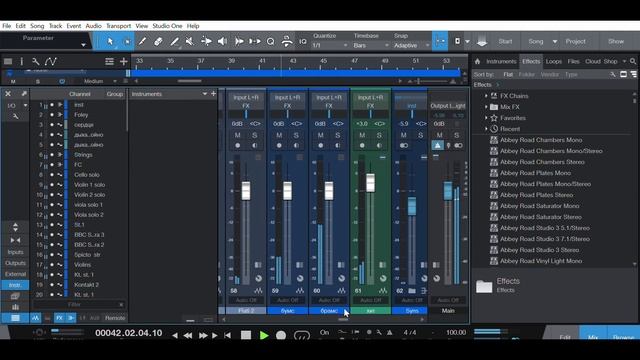Mute the Main output channel
The image size is (640, 360).
pos(439,135)
